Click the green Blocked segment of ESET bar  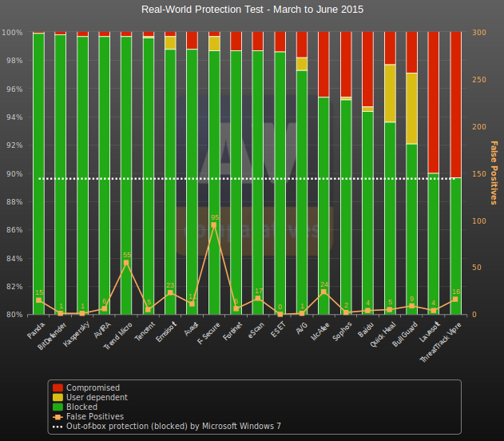(x=280, y=183)
